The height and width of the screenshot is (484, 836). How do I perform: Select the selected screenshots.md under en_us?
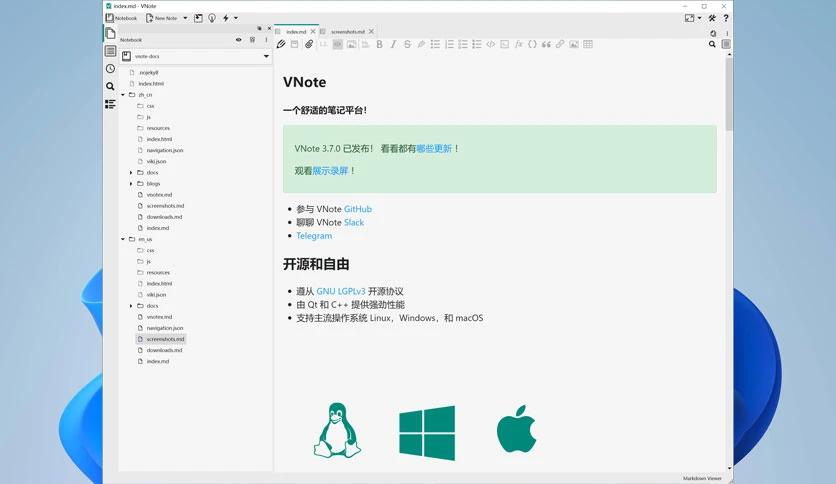click(x=161, y=339)
